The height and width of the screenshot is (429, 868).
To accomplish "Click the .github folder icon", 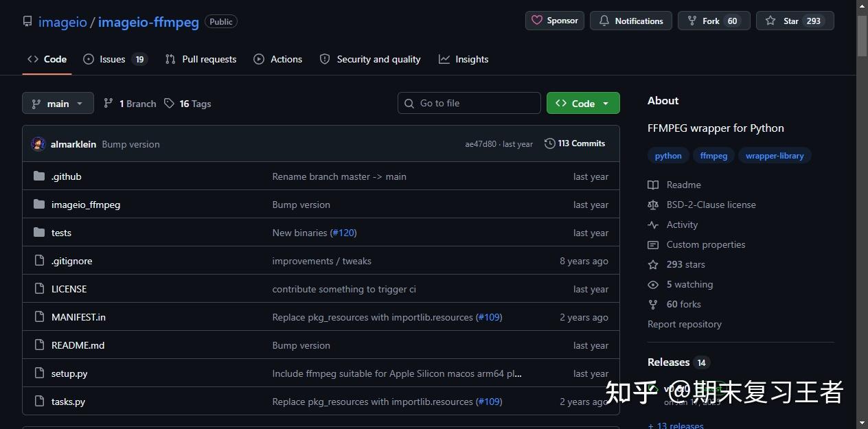I will (x=39, y=176).
